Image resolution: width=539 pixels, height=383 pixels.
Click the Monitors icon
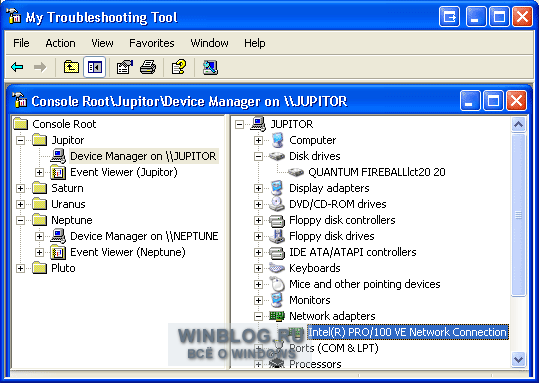[x=277, y=300]
